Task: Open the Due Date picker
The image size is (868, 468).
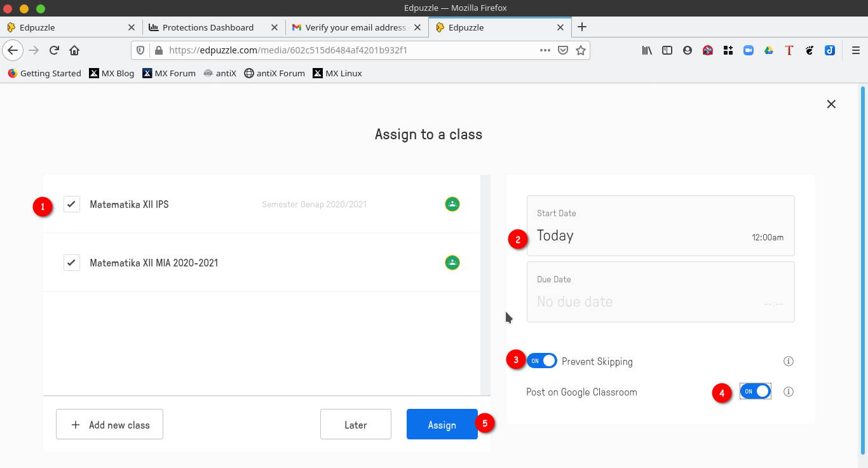Action: (660, 292)
